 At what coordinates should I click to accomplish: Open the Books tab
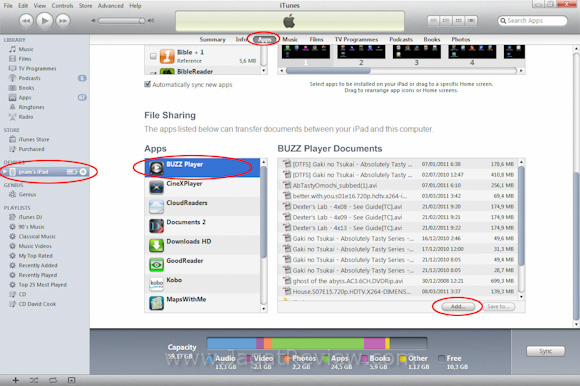point(432,39)
